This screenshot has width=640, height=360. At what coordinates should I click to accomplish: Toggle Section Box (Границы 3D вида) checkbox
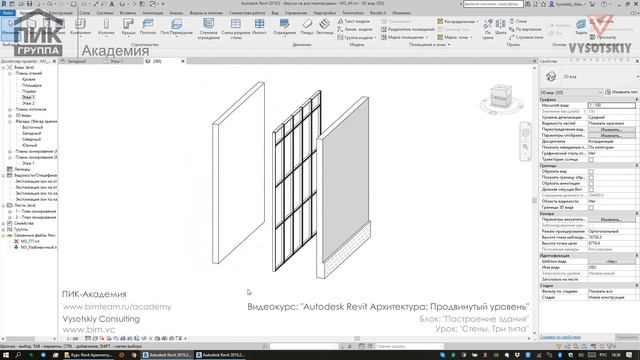(591, 208)
